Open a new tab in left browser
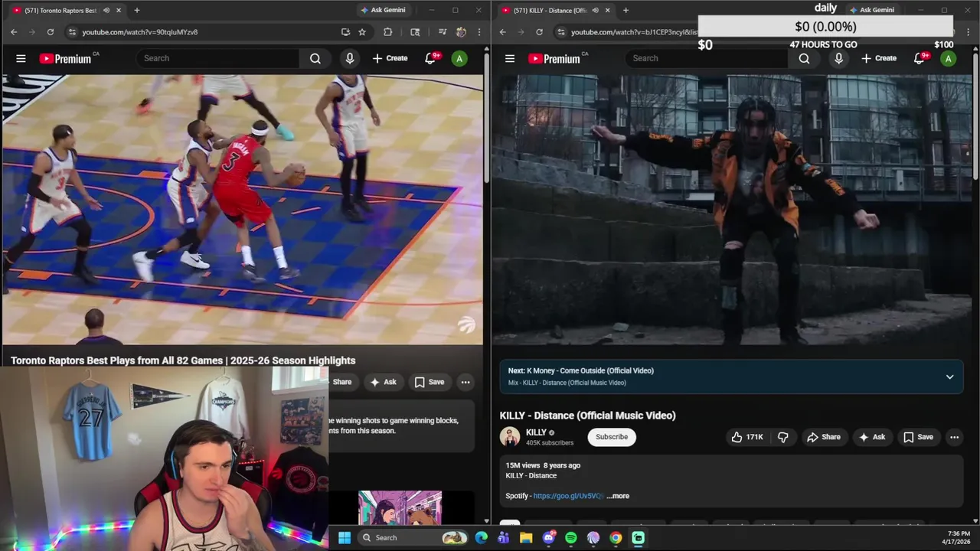The width and height of the screenshot is (980, 551). pyautogui.click(x=137, y=10)
